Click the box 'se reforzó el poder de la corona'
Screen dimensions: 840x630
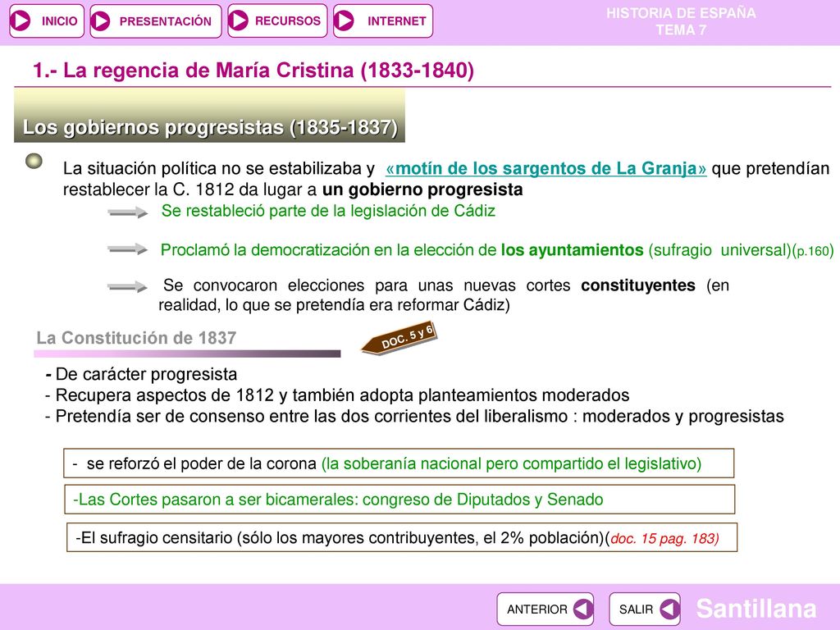pos(399,463)
